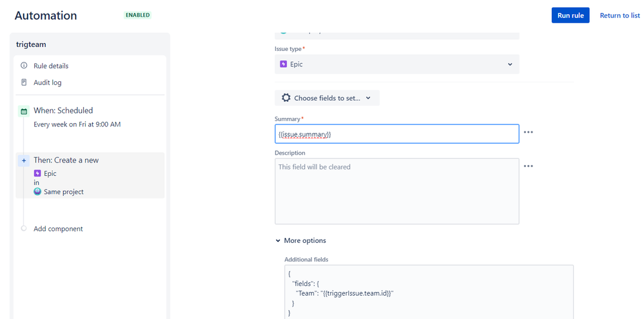Viewport: 644px width, 319px height.
Task: Open the Audit log menu item
Action: [x=48, y=82]
